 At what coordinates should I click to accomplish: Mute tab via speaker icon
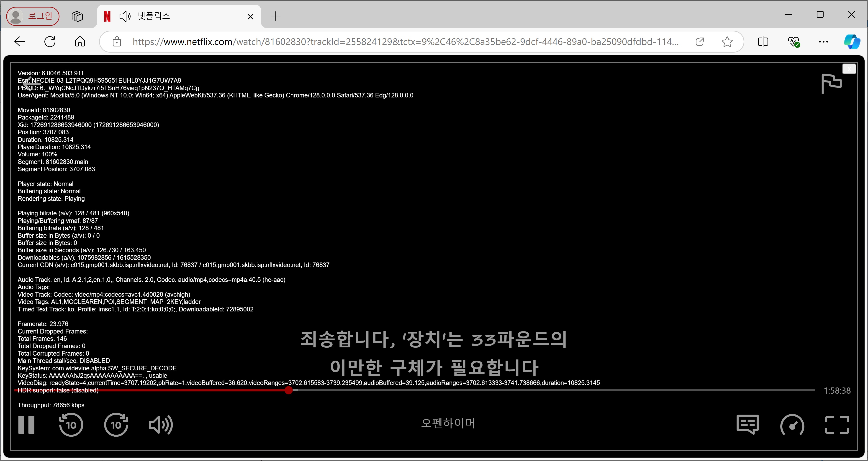[125, 16]
